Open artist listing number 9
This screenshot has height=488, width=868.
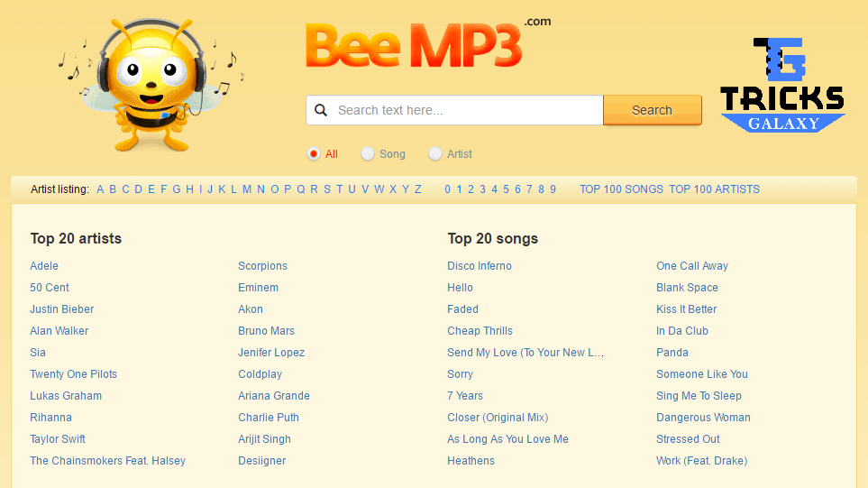[x=553, y=189]
